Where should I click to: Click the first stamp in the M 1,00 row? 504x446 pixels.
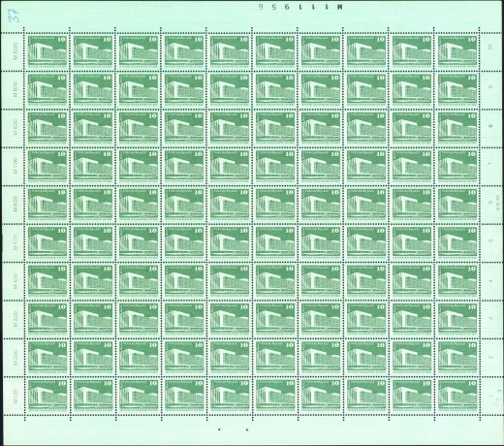[47, 395]
